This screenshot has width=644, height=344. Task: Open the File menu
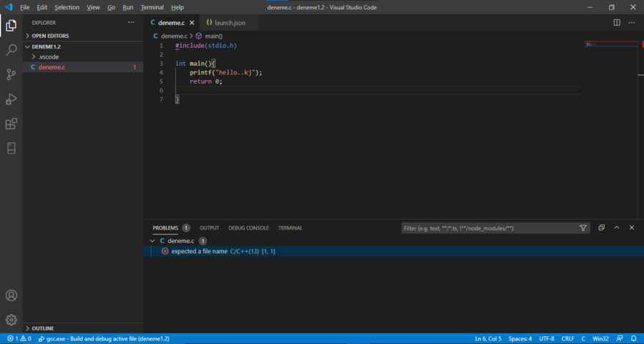pyautogui.click(x=24, y=7)
